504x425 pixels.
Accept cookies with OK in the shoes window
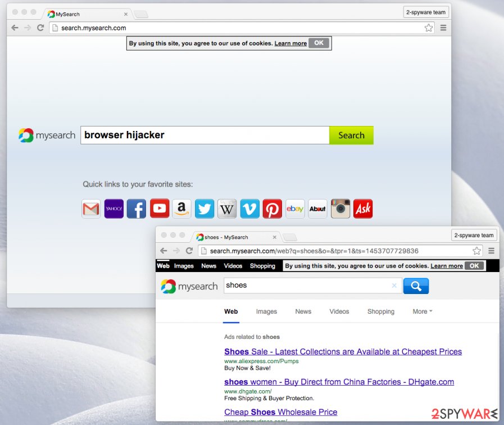[x=474, y=266]
